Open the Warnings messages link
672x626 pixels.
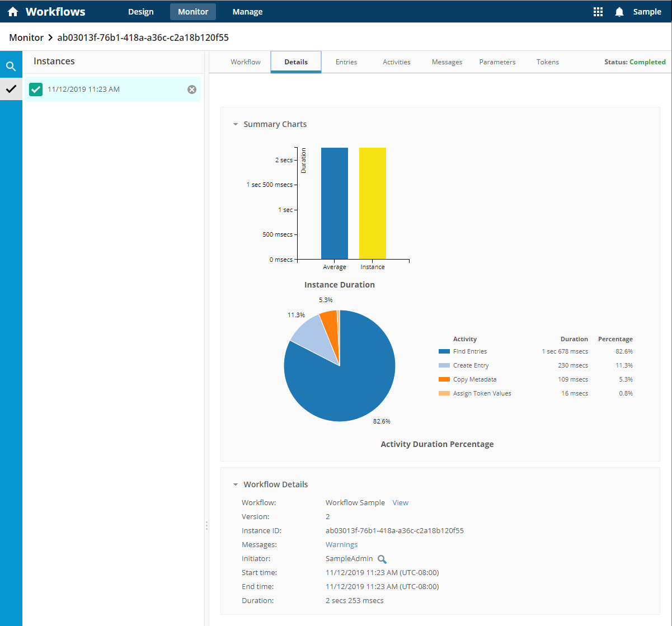pyautogui.click(x=341, y=545)
